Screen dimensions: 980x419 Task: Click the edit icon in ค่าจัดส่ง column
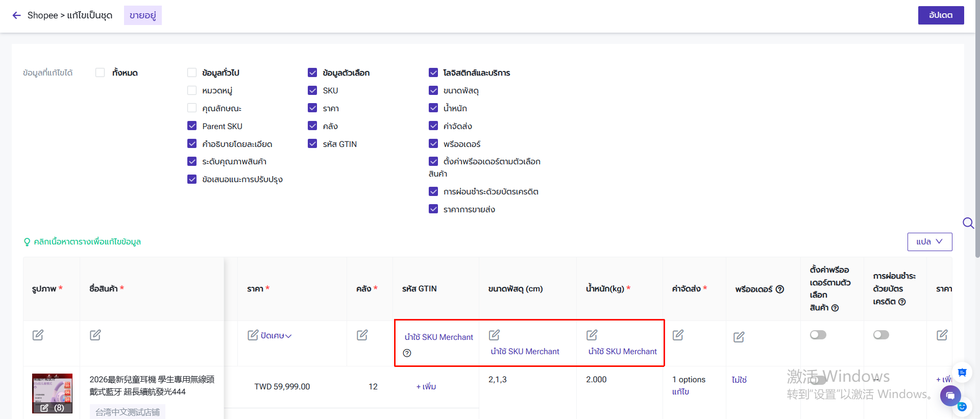(678, 335)
